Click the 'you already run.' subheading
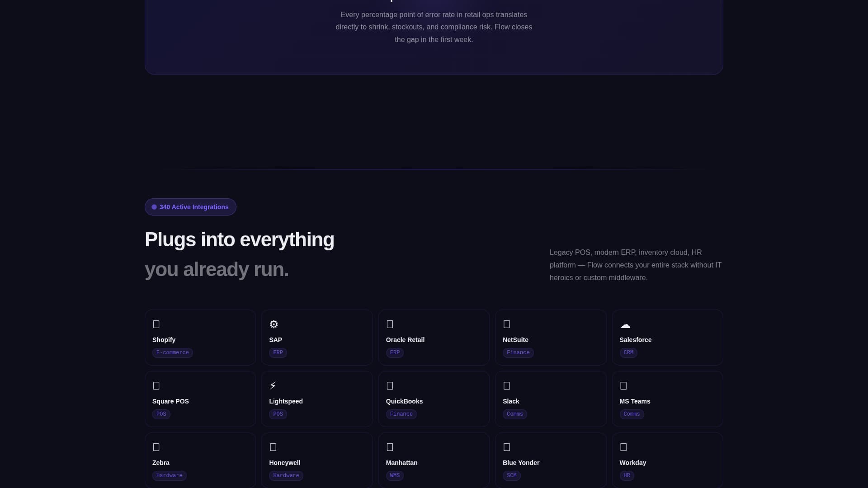The width and height of the screenshot is (868, 488). click(217, 270)
